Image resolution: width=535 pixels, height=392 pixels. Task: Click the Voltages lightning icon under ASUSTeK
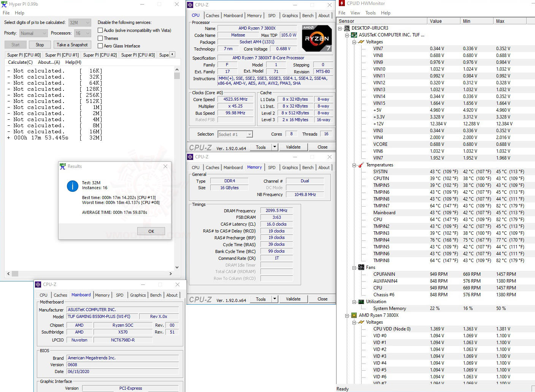point(361,42)
